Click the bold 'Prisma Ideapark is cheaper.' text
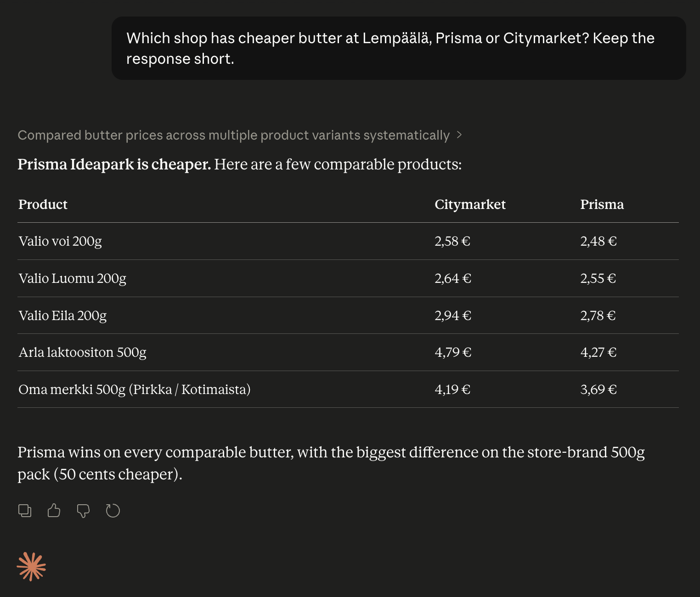The width and height of the screenshot is (700, 597). 114,164
